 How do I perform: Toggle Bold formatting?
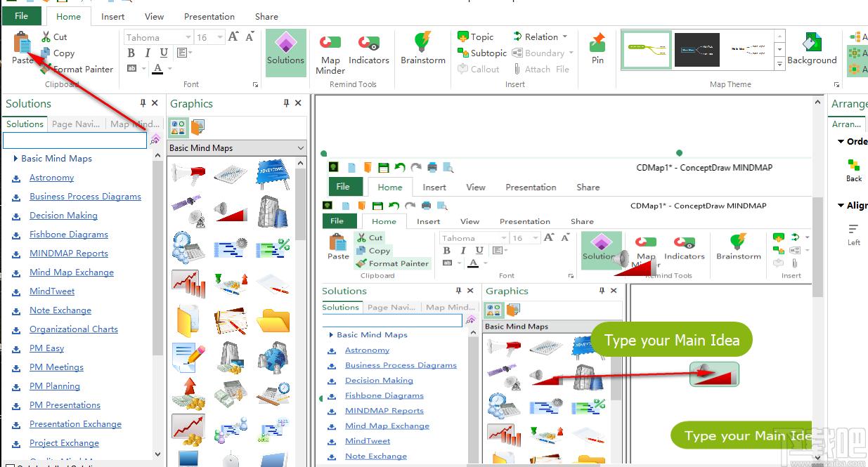point(131,53)
